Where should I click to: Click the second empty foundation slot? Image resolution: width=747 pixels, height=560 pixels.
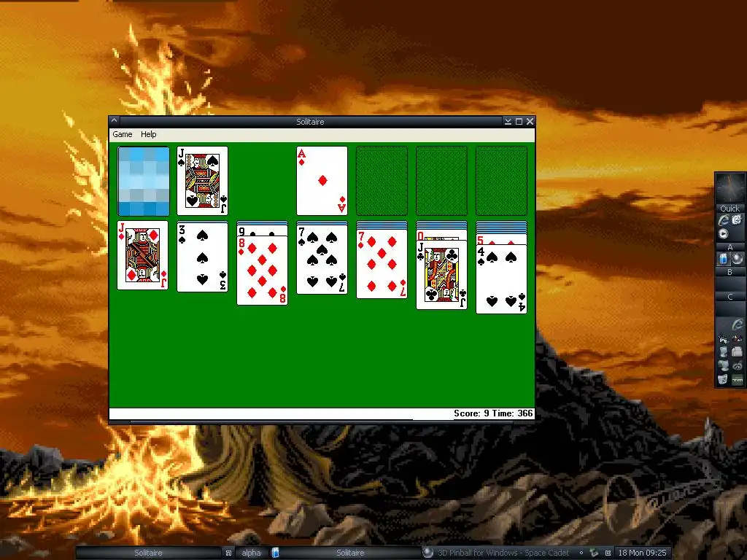[382, 181]
